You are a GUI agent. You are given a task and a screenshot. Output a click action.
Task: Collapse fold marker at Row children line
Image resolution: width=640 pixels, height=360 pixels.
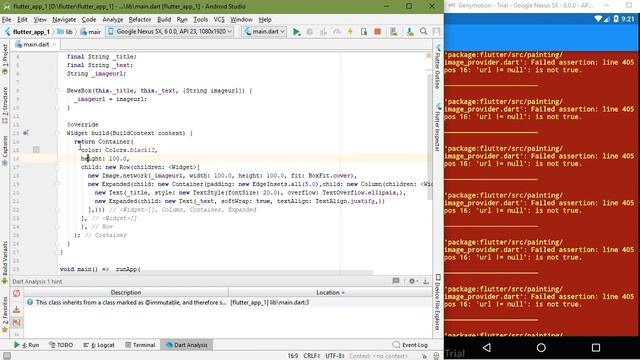[x=58, y=167]
